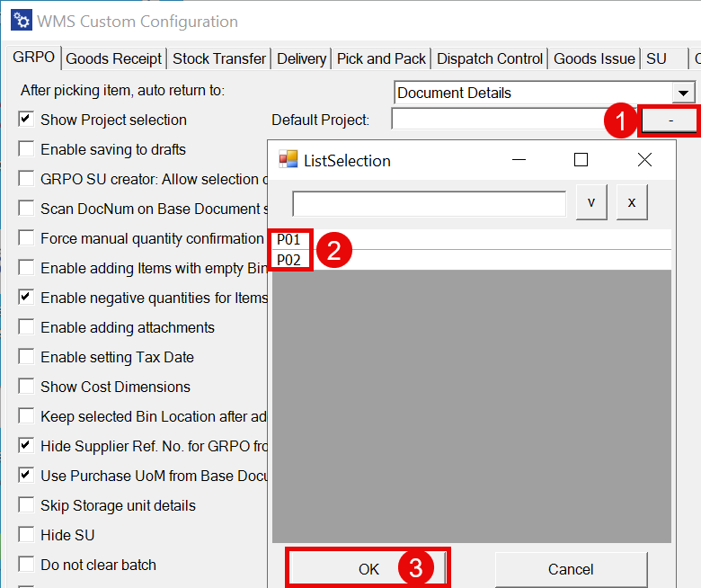Check Enable adding attachments
This screenshot has height=588, width=701.
[26, 327]
